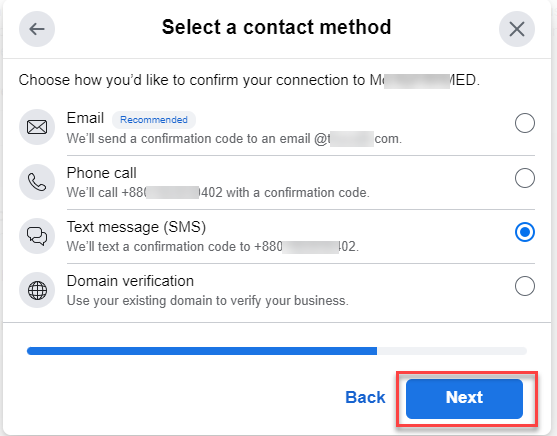Click the email confirmation code description

pos(234,139)
